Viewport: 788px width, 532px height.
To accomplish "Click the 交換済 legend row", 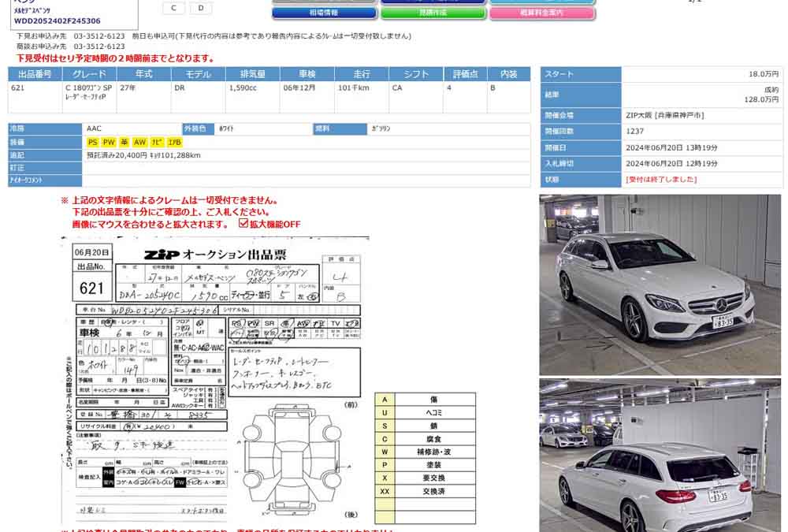I will 426,491.
